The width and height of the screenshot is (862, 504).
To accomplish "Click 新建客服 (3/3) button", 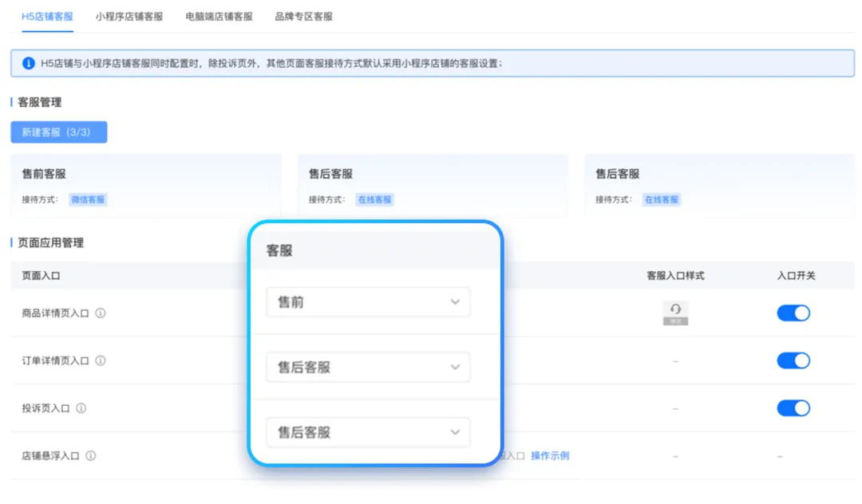I will tap(59, 132).
